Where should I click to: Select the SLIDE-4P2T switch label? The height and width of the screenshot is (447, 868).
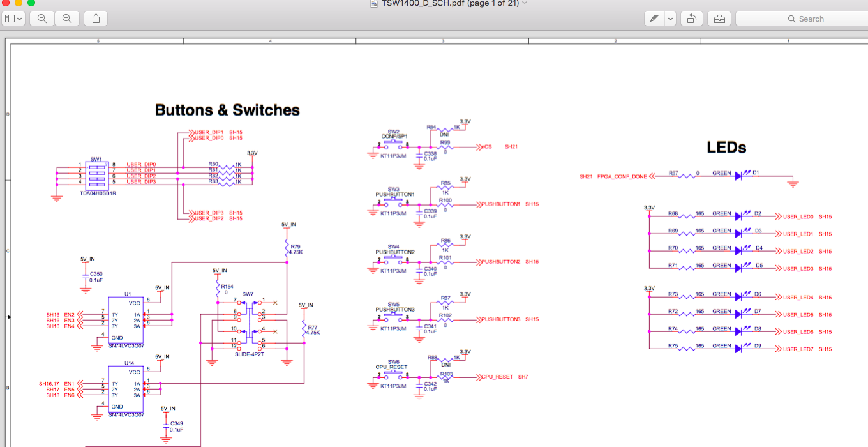(249, 354)
